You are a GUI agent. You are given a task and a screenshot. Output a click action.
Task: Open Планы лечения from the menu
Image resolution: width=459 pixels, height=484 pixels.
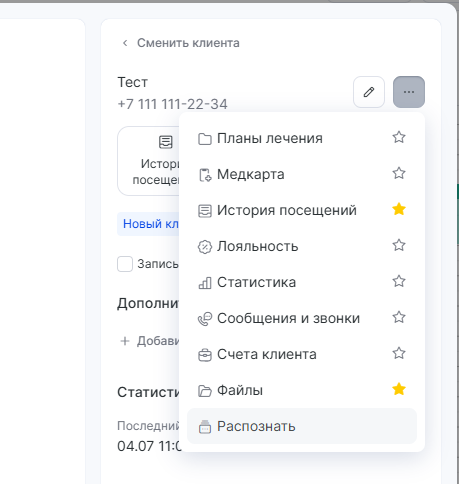(302, 138)
